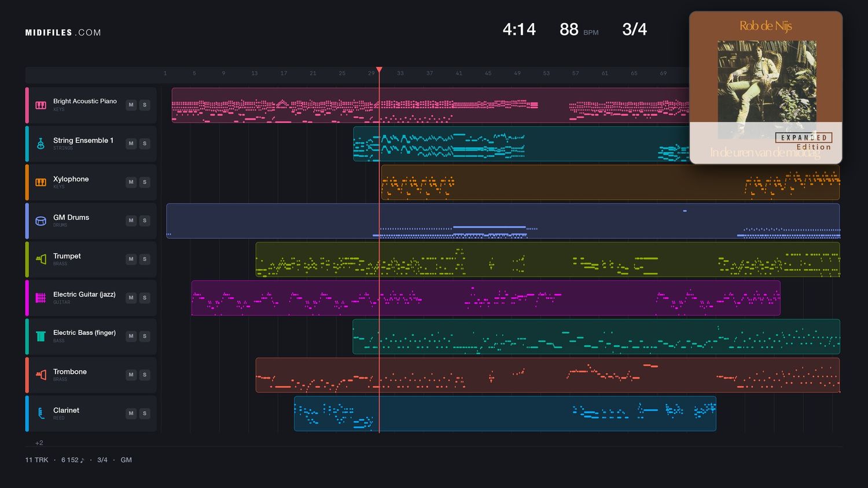Click the GM Drums drum icon
Screen dimensions: 868x488
coord(41,221)
